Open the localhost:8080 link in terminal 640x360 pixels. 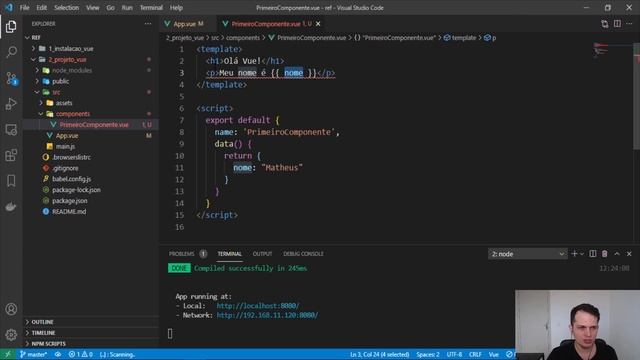(258, 306)
